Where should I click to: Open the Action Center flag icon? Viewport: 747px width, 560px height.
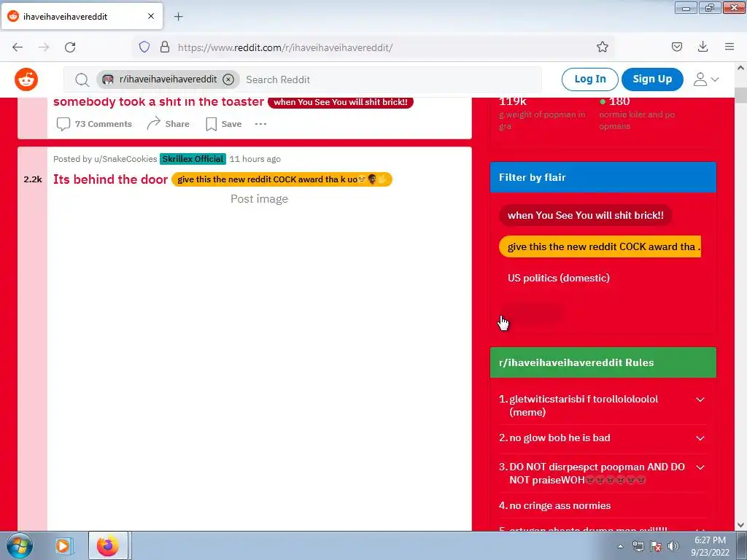click(x=656, y=546)
